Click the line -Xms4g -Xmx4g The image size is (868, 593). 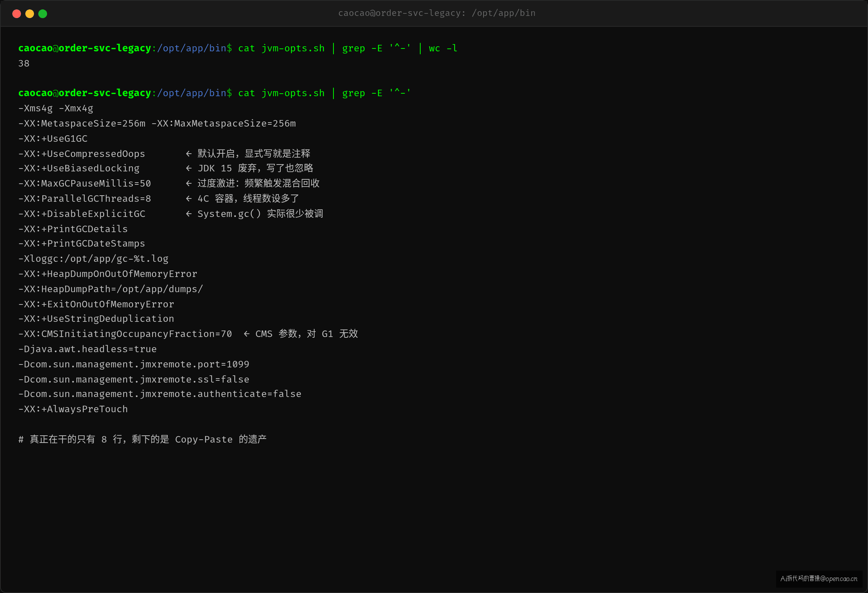point(56,108)
